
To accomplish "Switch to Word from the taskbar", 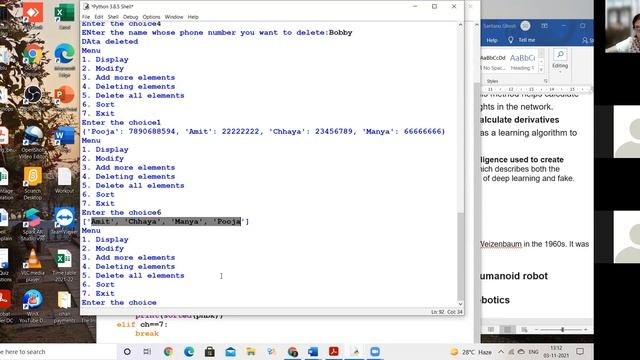I will click(x=313, y=351).
